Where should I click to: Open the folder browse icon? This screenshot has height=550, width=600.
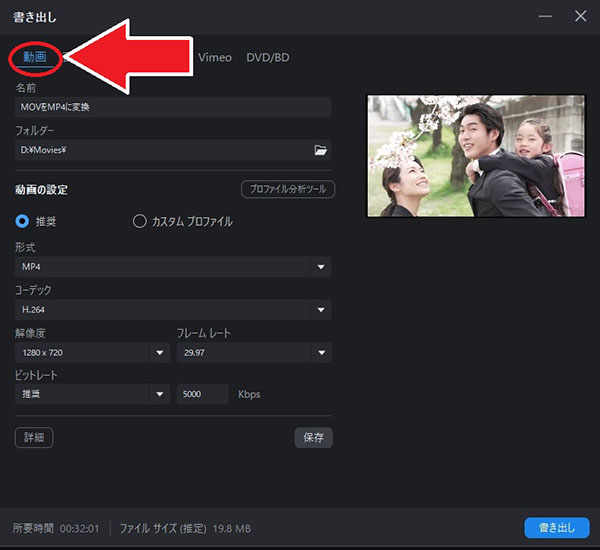[x=320, y=150]
